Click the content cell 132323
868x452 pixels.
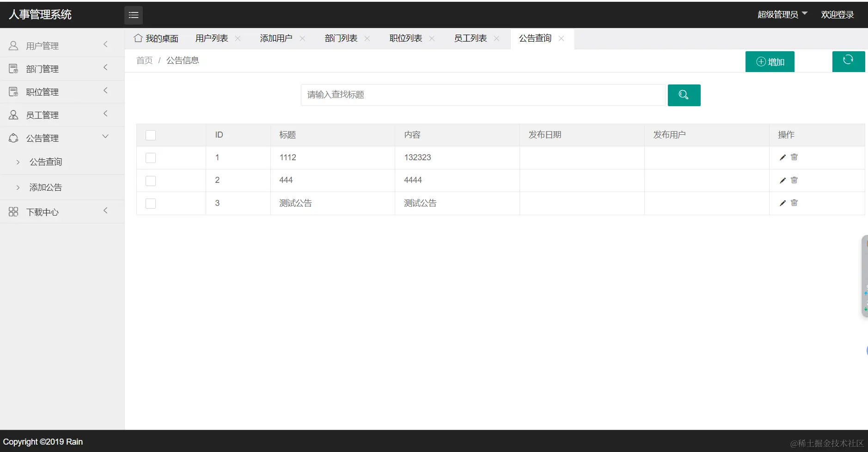417,157
